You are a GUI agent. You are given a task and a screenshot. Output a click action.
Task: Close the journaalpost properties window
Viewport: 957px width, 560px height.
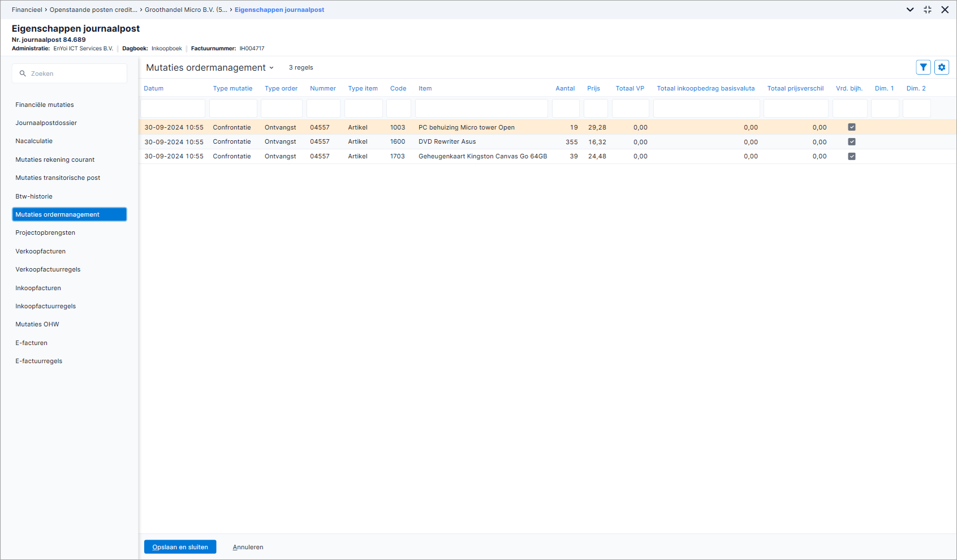pos(945,10)
